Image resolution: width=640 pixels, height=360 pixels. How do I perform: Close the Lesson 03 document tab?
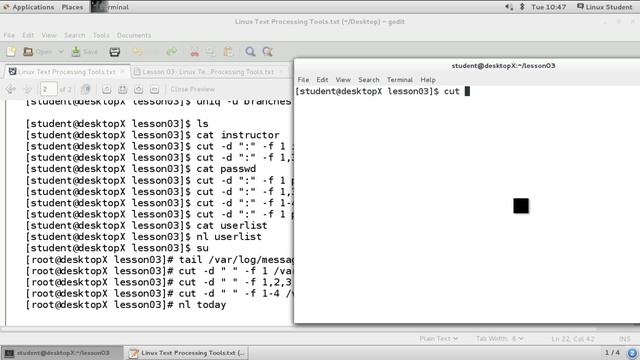(x=280, y=72)
